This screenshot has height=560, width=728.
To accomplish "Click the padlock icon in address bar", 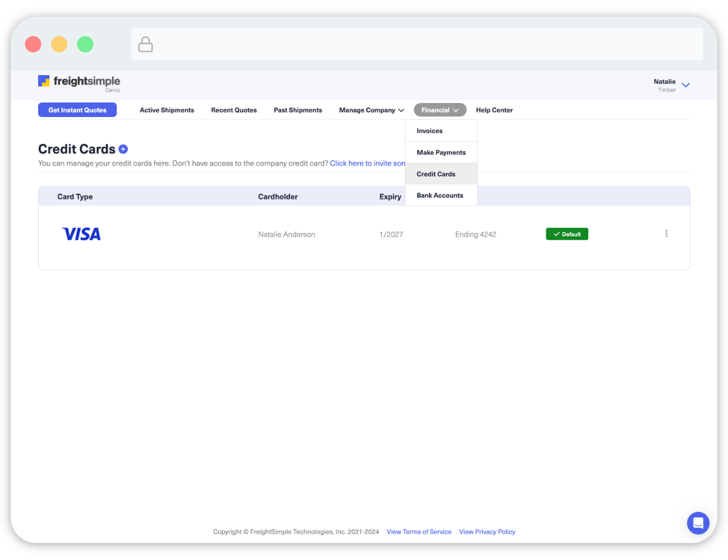I will click(x=146, y=44).
